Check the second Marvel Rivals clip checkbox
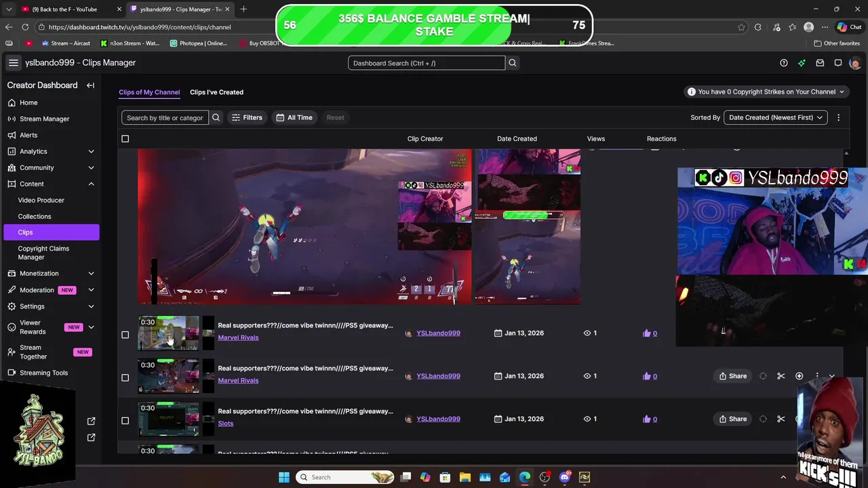868x488 pixels. coord(125,378)
